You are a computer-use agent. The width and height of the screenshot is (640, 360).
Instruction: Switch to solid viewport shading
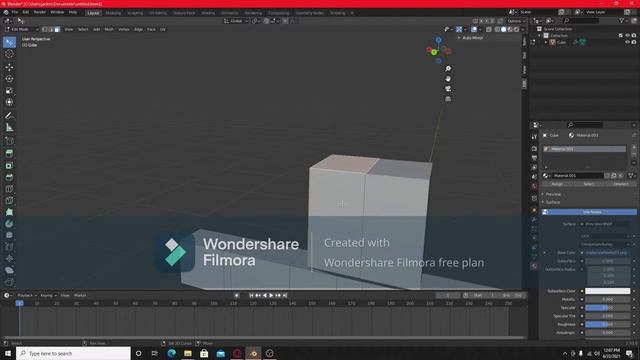click(x=504, y=29)
